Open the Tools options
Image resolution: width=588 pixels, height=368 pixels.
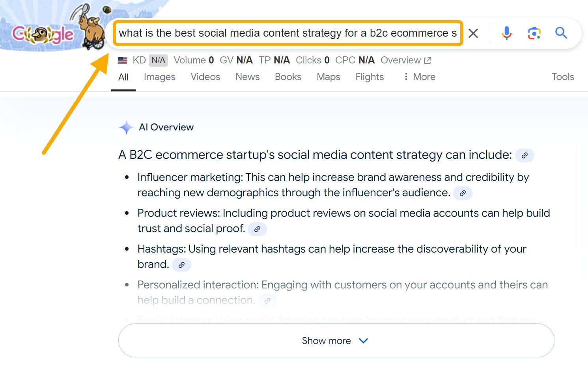click(x=563, y=77)
